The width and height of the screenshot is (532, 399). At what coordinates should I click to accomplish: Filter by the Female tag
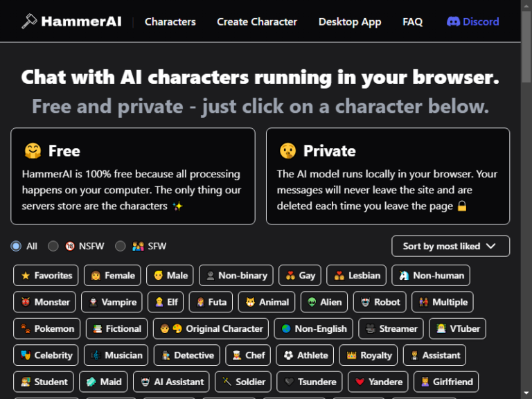[112, 276]
